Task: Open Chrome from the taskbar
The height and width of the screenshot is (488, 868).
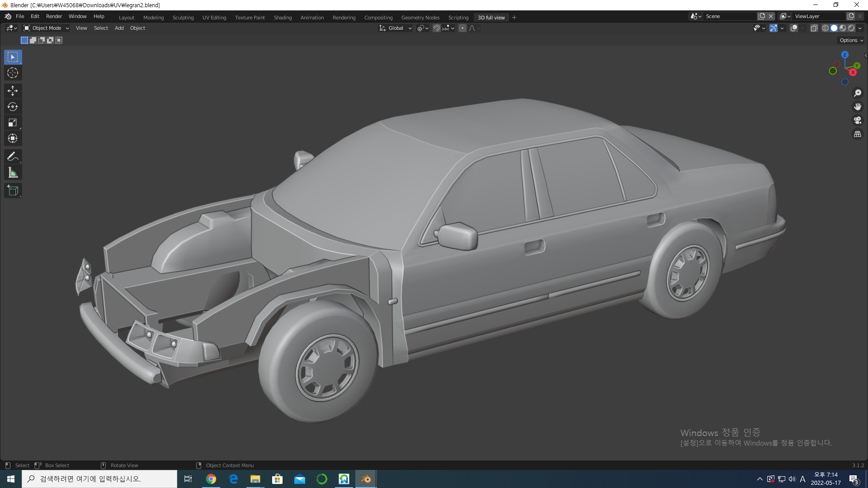Action: click(211, 479)
